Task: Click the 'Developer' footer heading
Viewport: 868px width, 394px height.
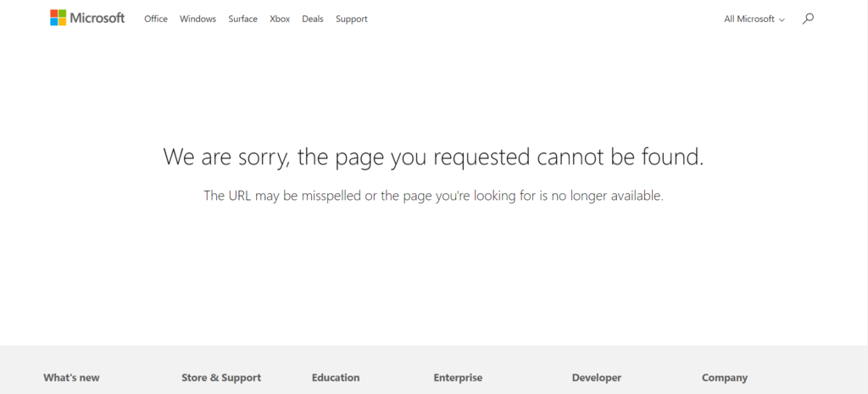Action: 596,378
